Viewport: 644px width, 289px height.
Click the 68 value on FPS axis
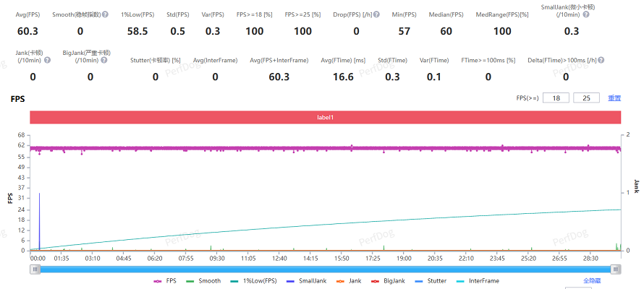(22, 135)
